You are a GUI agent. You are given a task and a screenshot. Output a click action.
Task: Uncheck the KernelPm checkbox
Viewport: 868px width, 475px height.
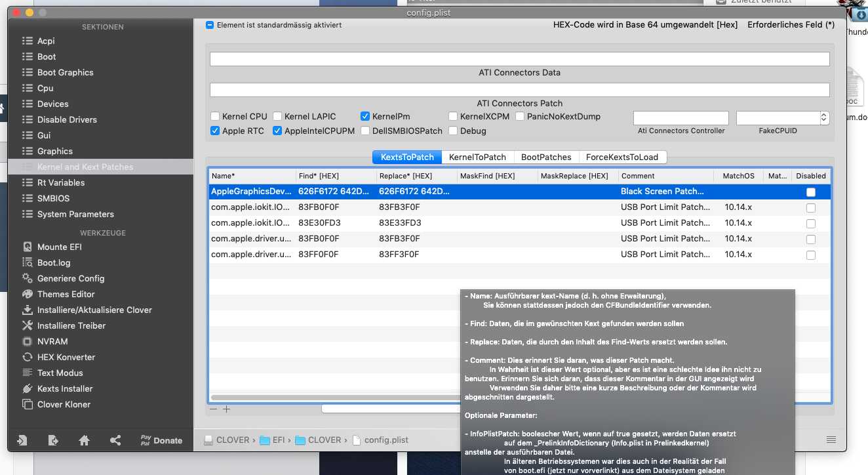(x=365, y=116)
